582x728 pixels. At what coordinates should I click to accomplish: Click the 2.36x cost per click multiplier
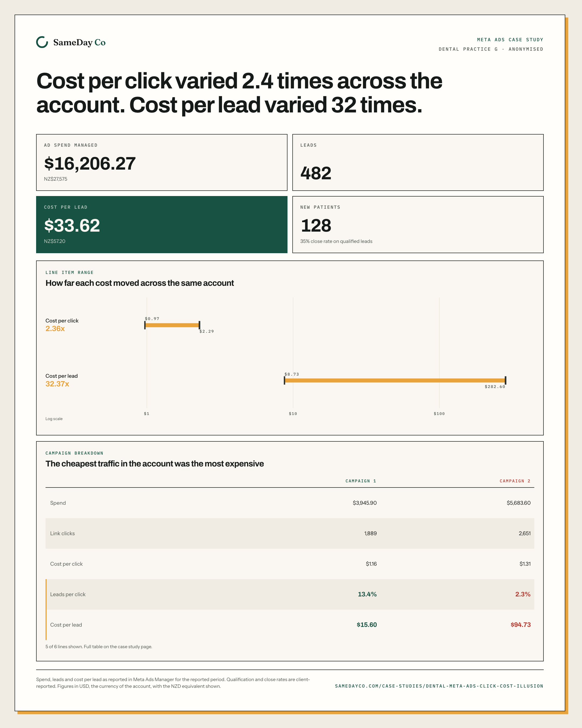(55, 329)
